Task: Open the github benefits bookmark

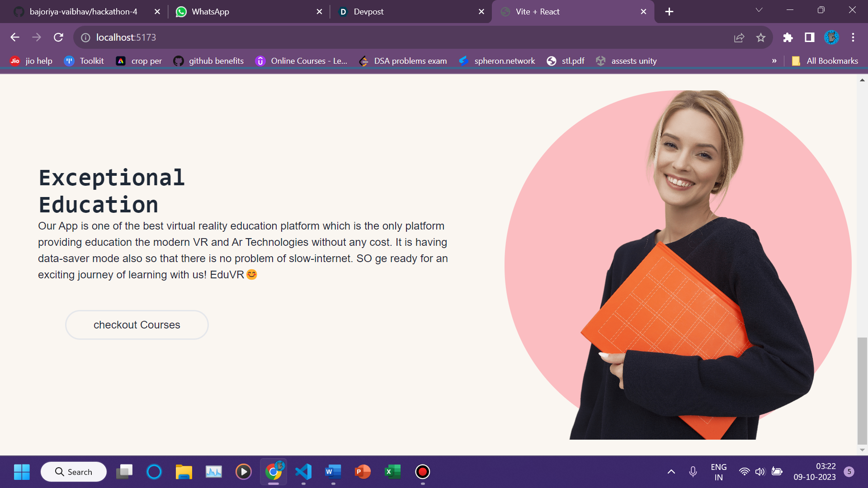Action: tap(208, 61)
